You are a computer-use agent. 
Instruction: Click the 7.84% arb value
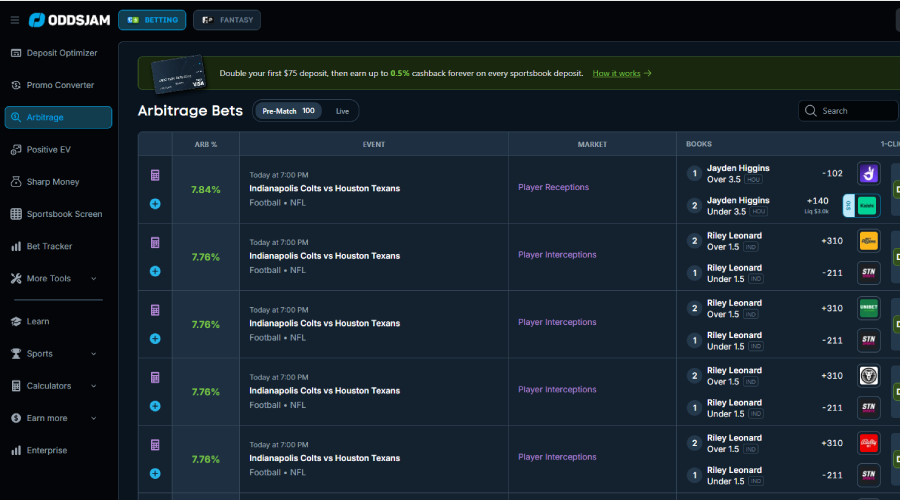(x=205, y=189)
